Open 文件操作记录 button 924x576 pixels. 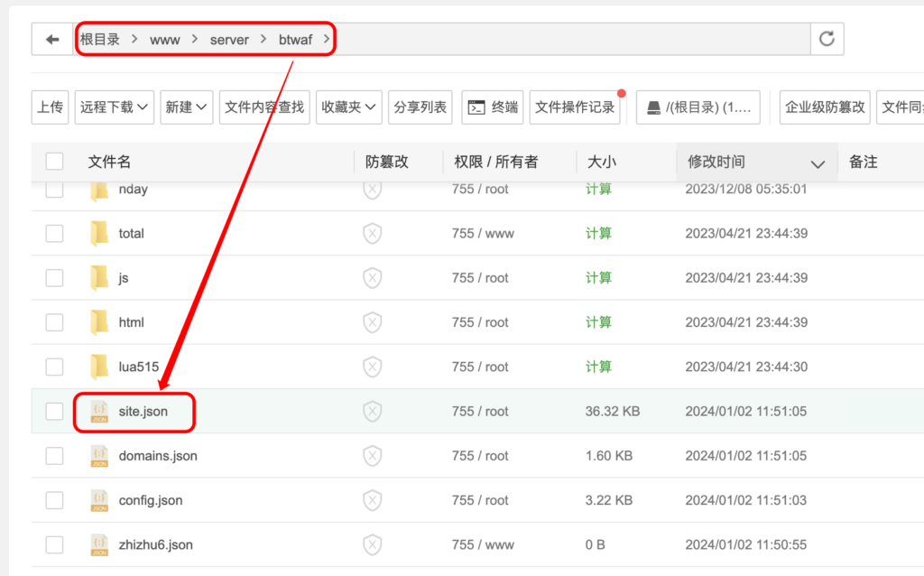(x=575, y=107)
